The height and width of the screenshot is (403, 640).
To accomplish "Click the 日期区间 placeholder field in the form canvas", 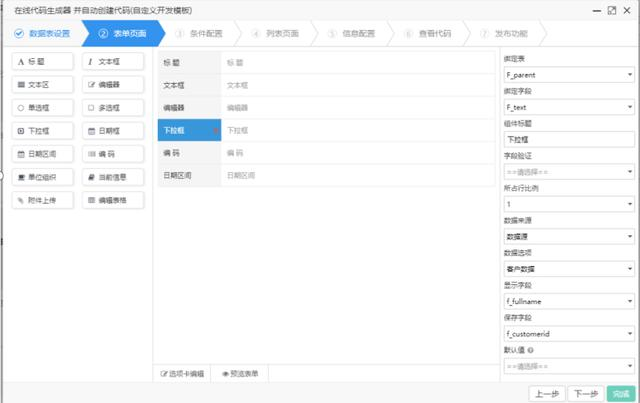I will (x=358, y=175).
